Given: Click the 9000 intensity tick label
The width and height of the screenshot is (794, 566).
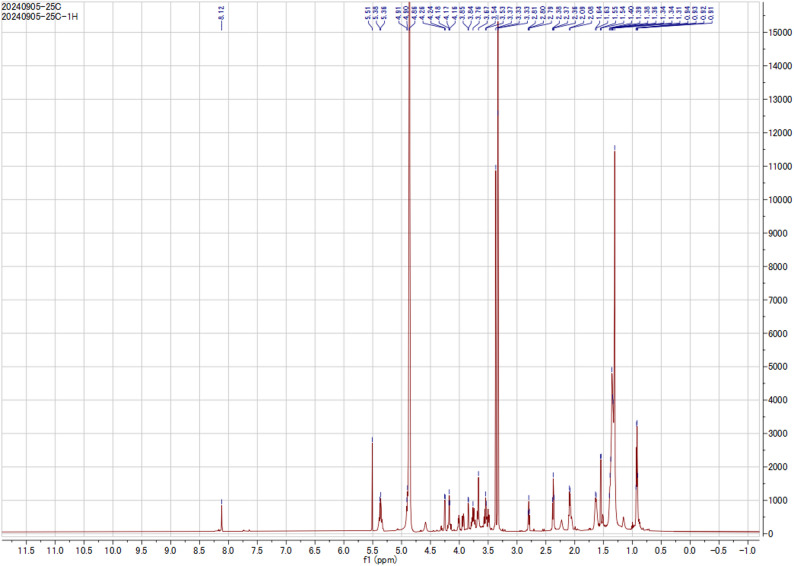Looking at the screenshot, I should coord(779,233).
